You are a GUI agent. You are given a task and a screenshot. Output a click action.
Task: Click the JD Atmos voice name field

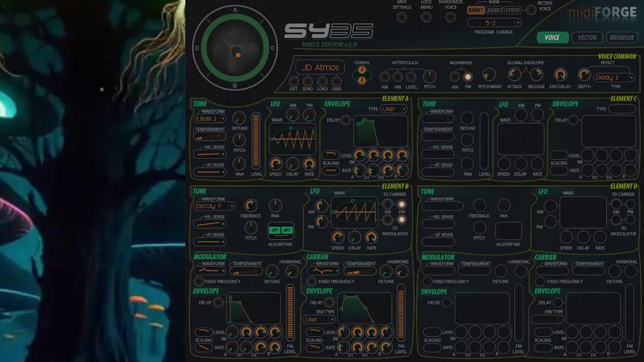pyautogui.click(x=320, y=67)
